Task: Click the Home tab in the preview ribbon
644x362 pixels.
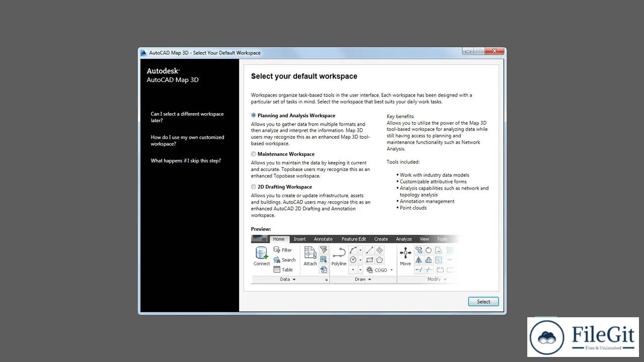Action: 279,239
